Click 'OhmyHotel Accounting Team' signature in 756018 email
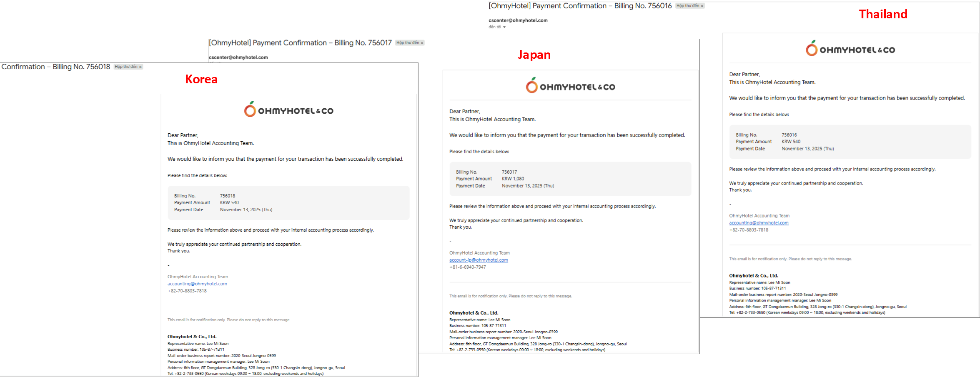 click(x=198, y=277)
